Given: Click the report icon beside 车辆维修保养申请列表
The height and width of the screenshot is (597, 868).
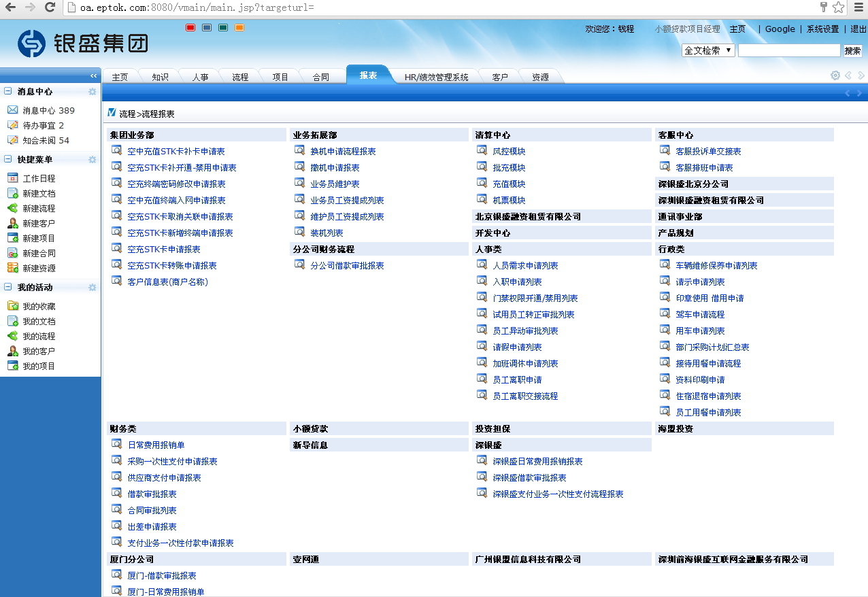Looking at the screenshot, I should pyautogui.click(x=665, y=265).
